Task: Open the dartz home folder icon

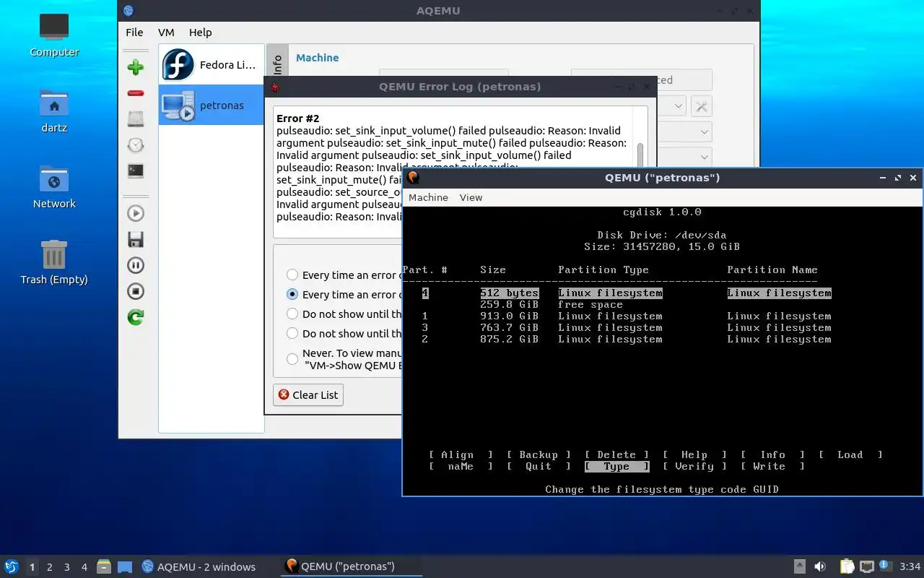Action: pyautogui.click(x=54, y=111)
